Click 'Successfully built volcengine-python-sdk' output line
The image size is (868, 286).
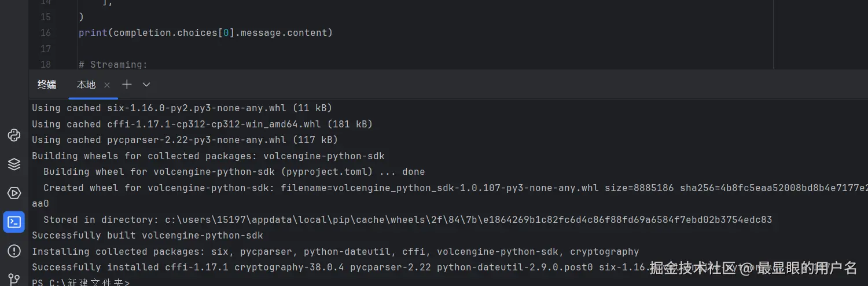[x=148, y=236]
